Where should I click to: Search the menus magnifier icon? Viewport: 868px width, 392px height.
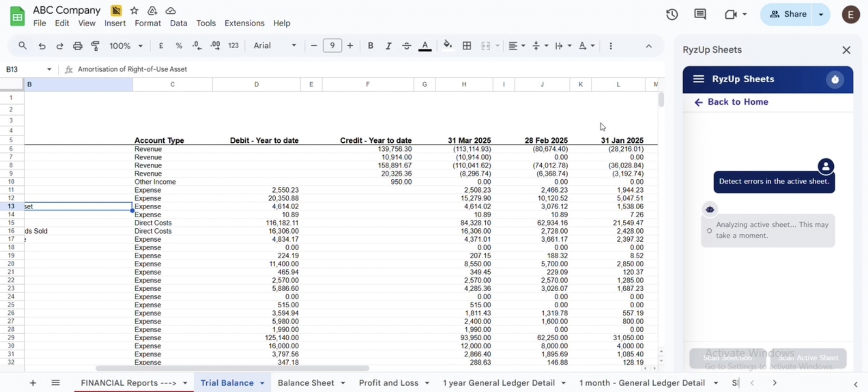point(22,46)
